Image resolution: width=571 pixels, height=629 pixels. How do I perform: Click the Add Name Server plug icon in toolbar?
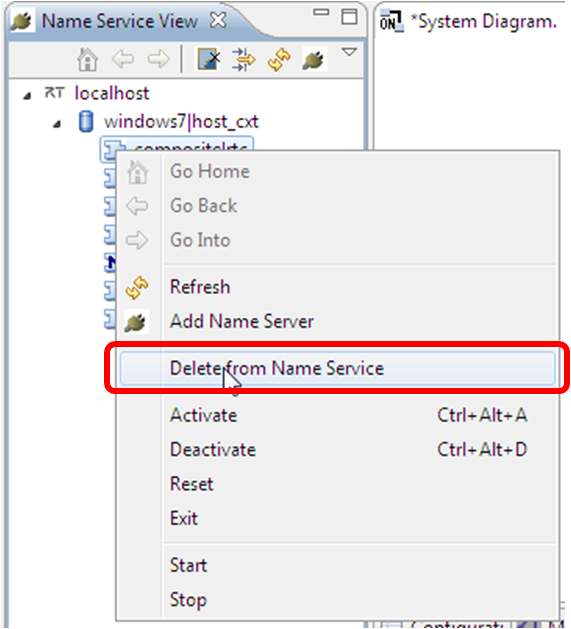(x=314, y=60)
